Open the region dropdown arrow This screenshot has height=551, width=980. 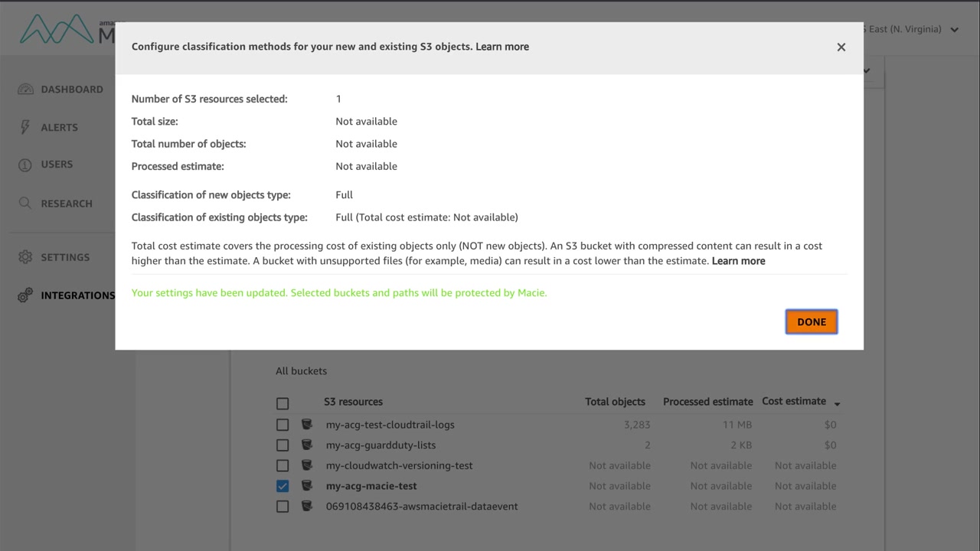(954, 30)
